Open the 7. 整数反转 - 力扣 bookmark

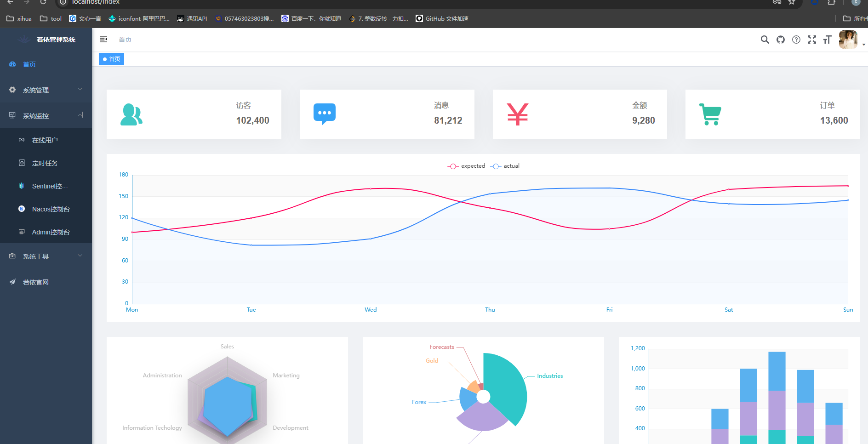click(x=379, y=18)
